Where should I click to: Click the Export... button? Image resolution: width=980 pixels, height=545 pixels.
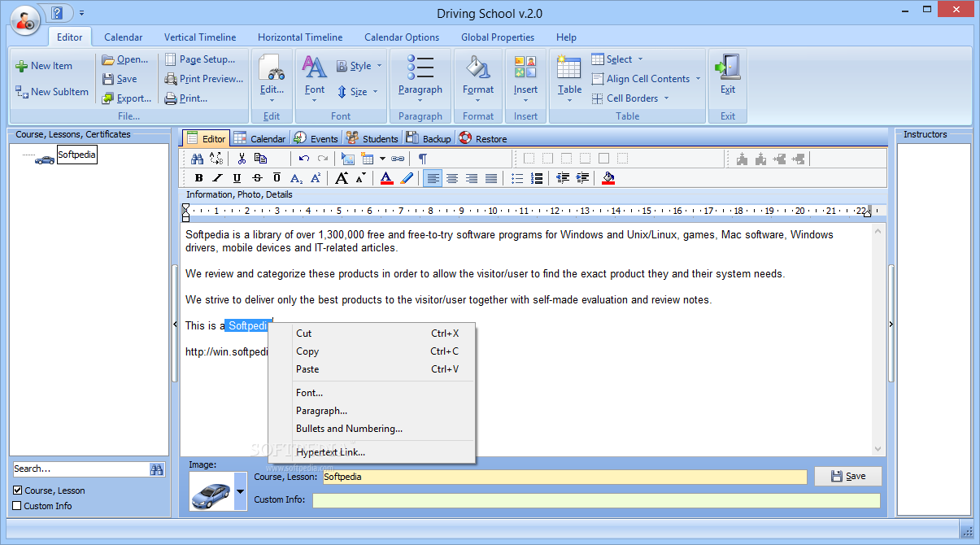click(x=127, y=98)
